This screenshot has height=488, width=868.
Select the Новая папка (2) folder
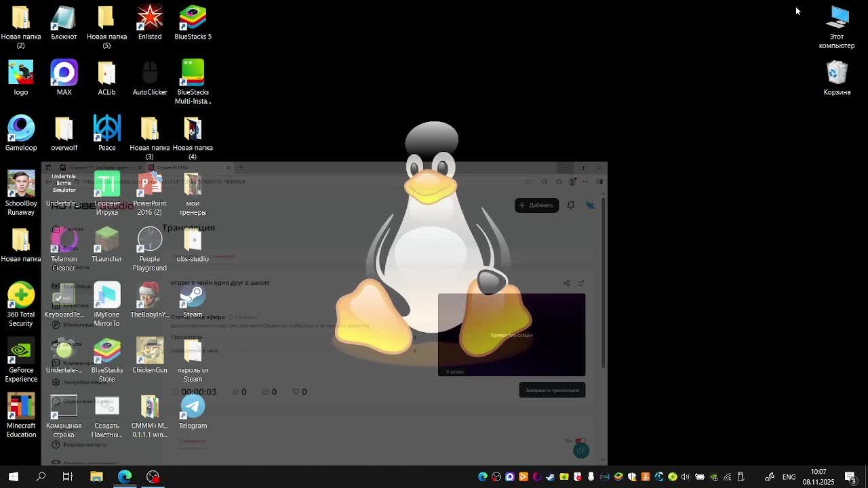coord(21,26)
